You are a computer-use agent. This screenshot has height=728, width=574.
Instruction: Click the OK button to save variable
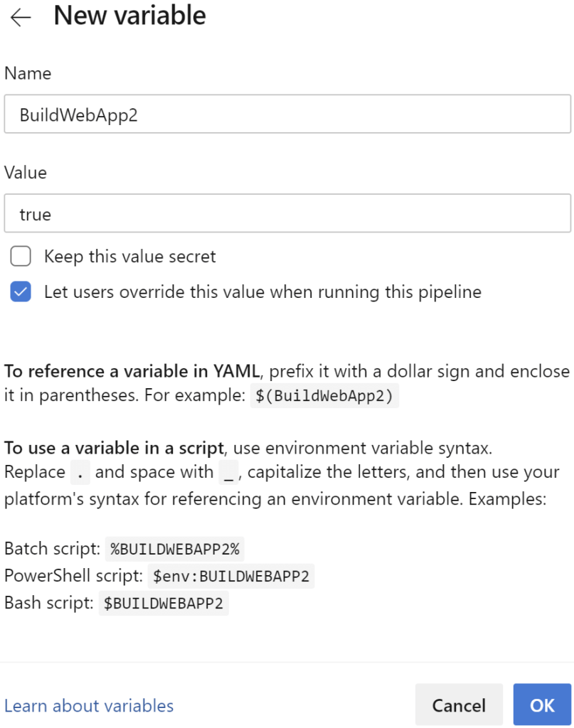tap(542, 705)
